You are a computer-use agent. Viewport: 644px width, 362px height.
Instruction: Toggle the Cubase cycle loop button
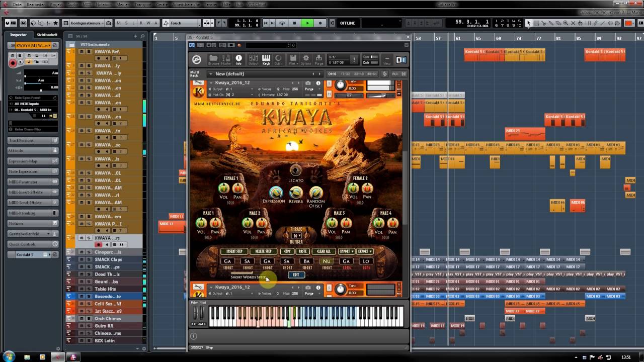(282, 23)
